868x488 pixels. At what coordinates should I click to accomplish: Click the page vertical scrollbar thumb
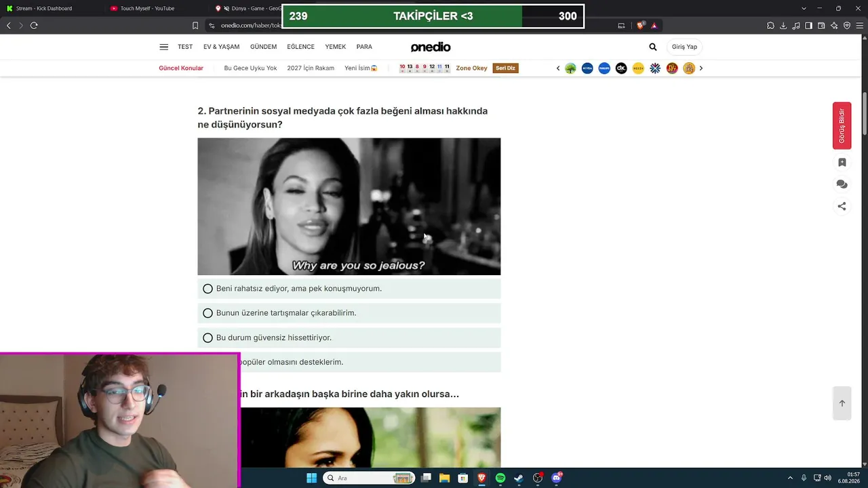[864, 112]
